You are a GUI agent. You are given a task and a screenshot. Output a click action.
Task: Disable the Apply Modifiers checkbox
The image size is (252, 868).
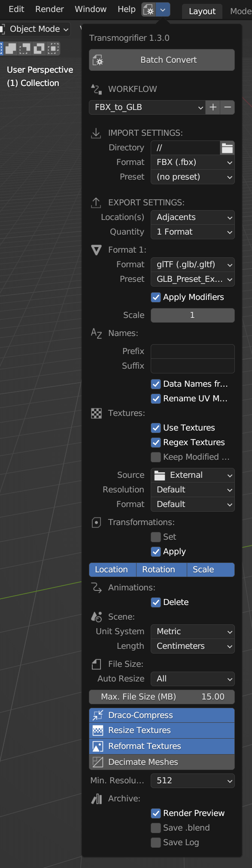click(x=156, y=297)
